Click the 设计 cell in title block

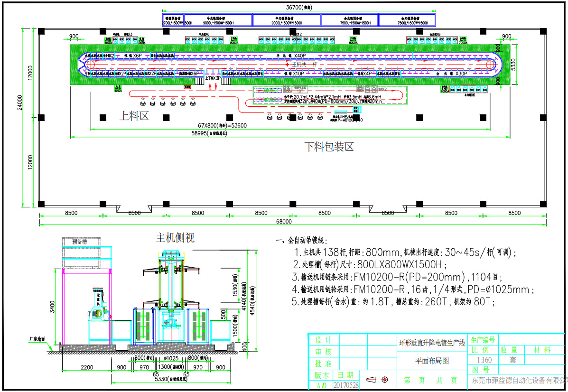click(324, 340)
